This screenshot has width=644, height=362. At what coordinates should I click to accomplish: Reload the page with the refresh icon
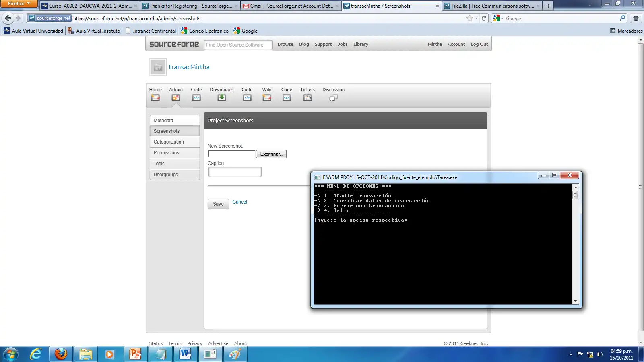pyautogui.click(x=484, y=18)
